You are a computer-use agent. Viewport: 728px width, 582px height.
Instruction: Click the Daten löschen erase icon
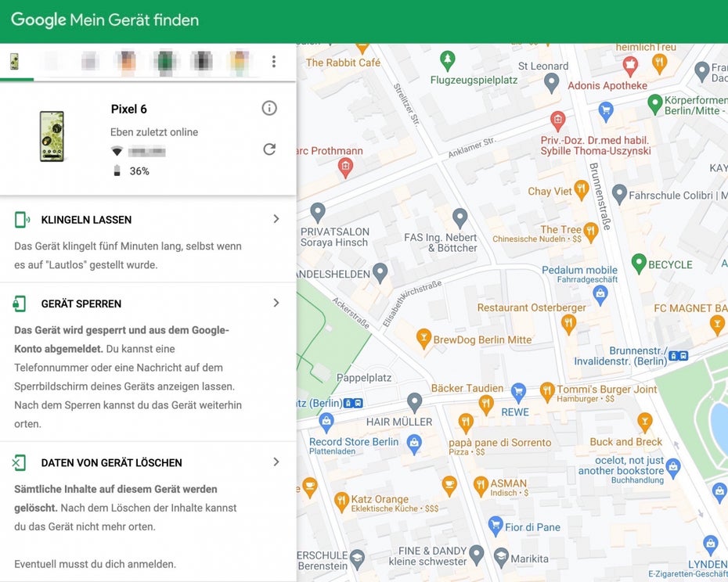click(19, 463)
